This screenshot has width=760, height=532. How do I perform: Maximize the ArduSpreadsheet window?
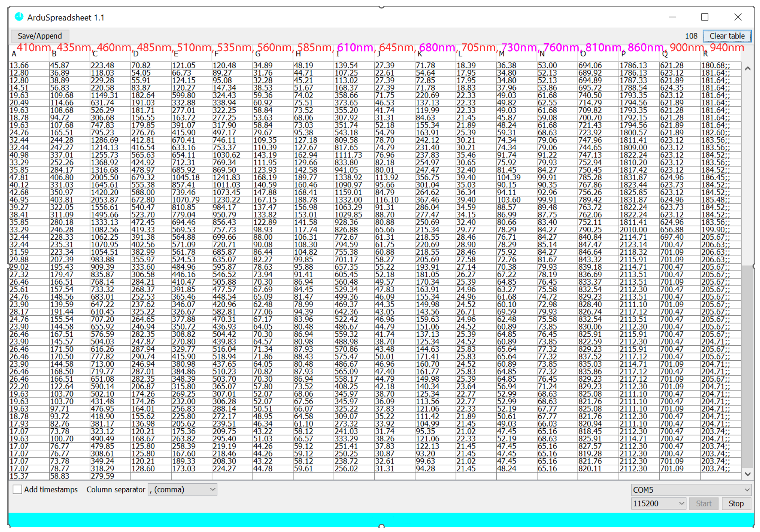tap(705, 17)
